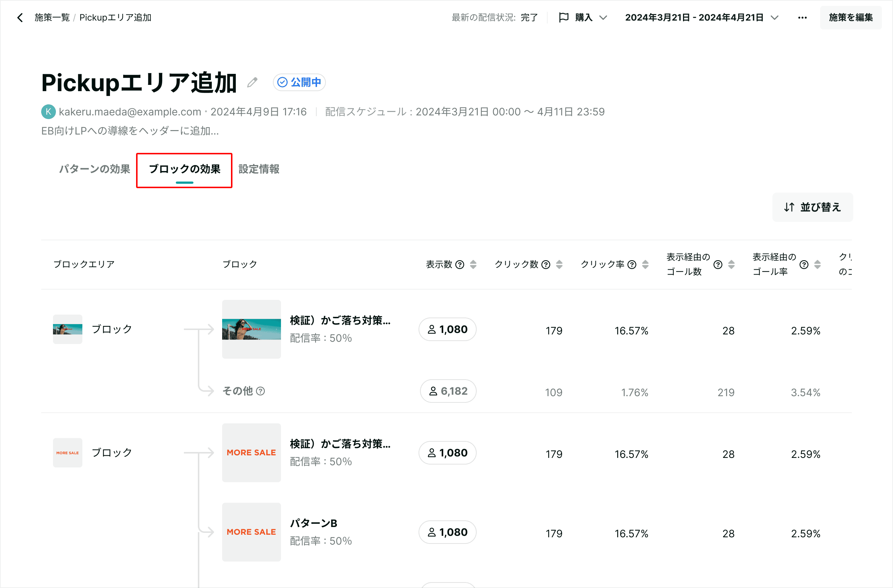Open the 並び替え sort menu
The height and width of the screenshot is (588, 893).
pyautogui.click(x=812, y=207)
